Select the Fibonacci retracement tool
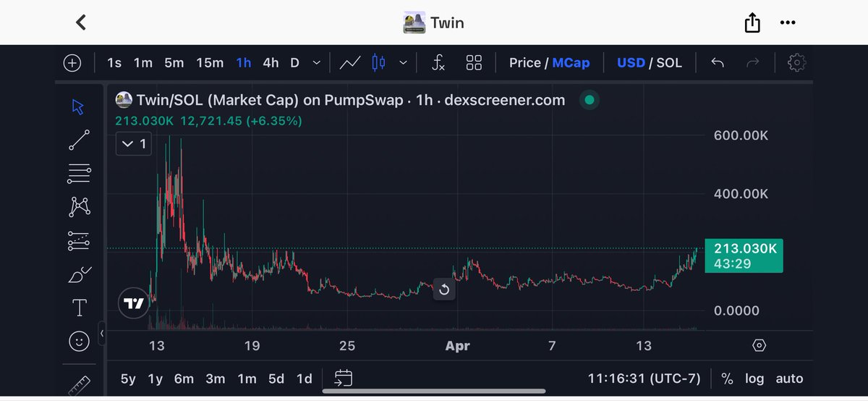 coord(79,174)
